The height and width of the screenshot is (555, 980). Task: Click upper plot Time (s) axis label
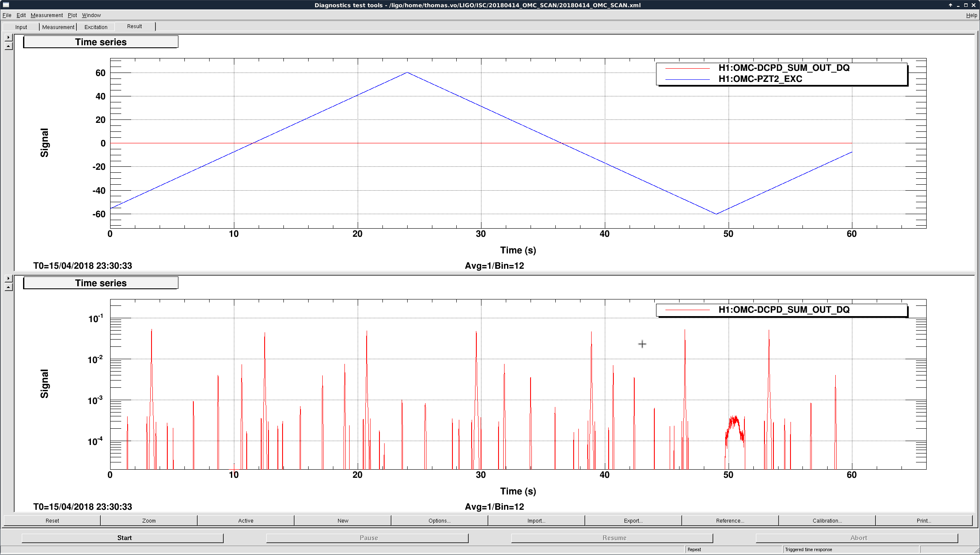[518, 250]
